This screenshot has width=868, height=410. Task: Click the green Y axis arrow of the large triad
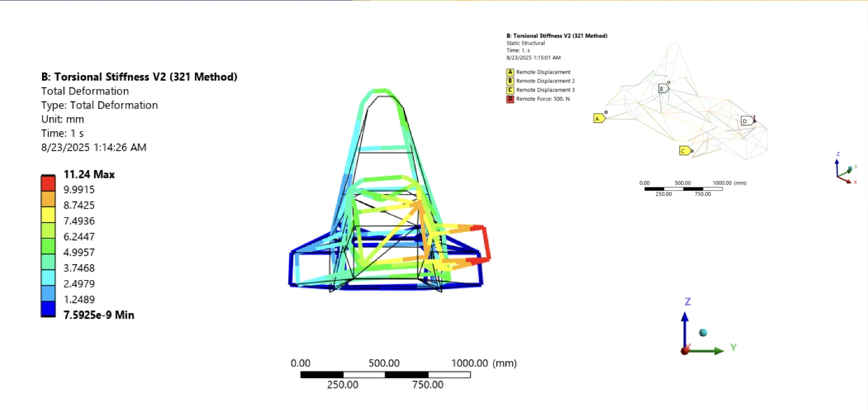[x=710, y=351]
